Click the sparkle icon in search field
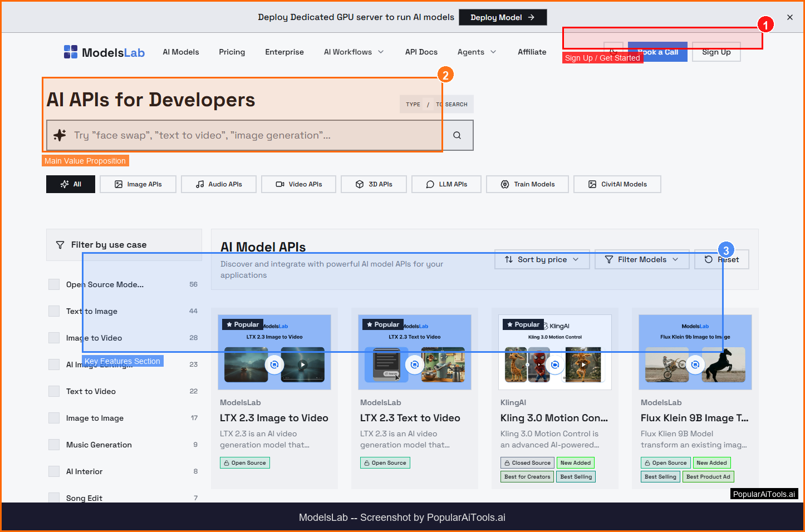 coord(60,135)
